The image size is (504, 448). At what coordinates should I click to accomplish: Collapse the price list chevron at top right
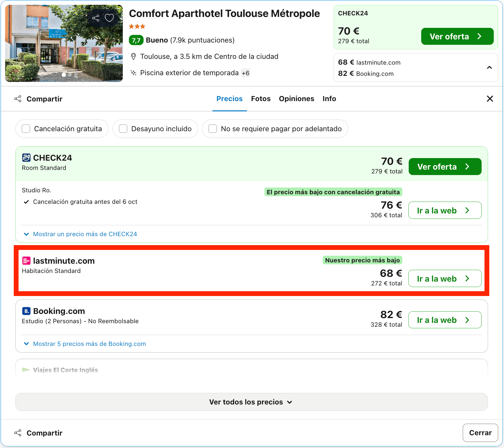click(489, 68)
